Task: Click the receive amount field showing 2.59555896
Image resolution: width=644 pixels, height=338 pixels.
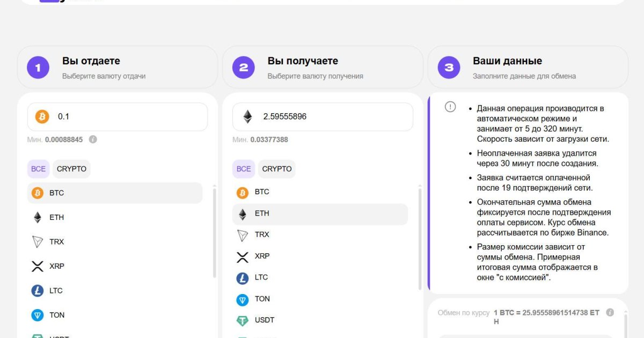Action: 323,116
